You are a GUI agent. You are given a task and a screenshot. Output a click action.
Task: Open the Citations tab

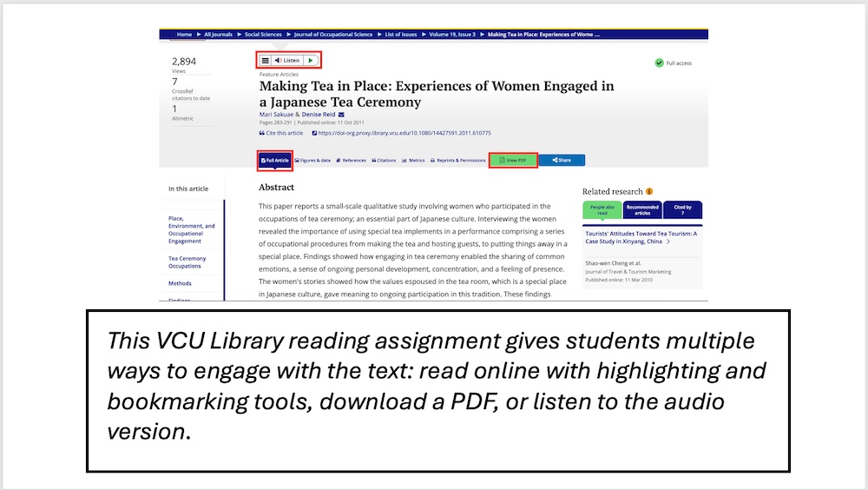(x=384, y=160)
